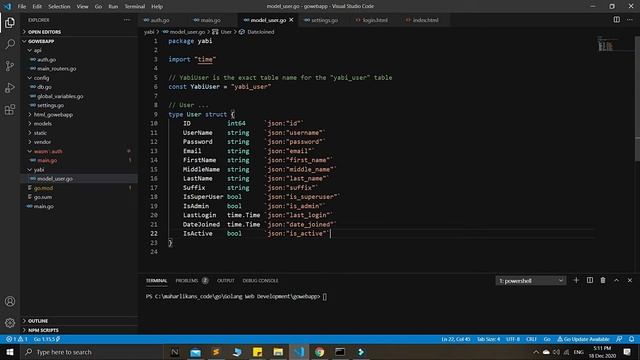Create a new terminal with plus icon

click(576, 280)
